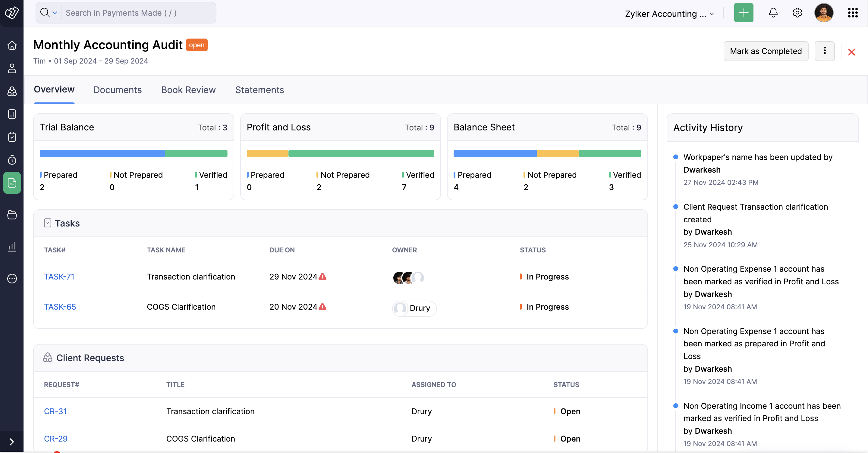Open task TASK-71 Transaction clarification
This screenshot has height=453, width=868.
[x=59, y=276]
